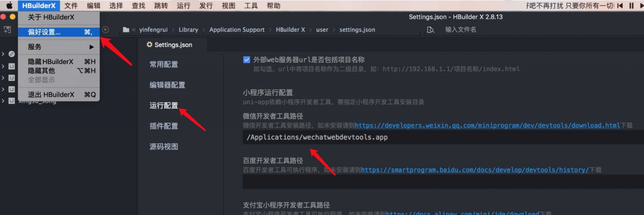
Task: Open 插件配置 settings section
Action: 164,126
